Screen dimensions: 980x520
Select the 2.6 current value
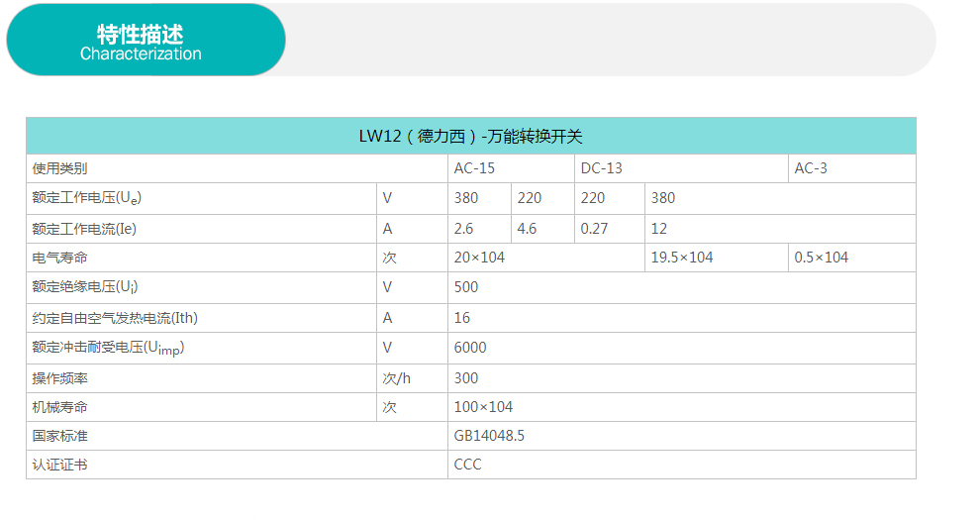pyautogui.click(x=463, y=229)
